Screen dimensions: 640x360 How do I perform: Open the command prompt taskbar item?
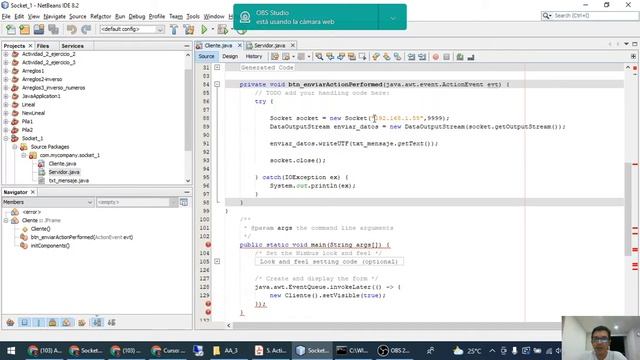[x=352, y=350]
